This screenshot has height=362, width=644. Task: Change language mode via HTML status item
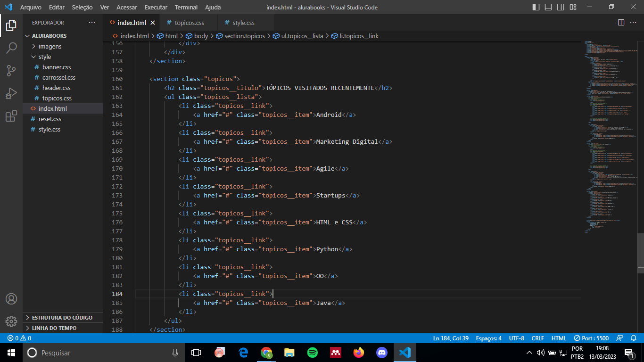coord(559,338)
